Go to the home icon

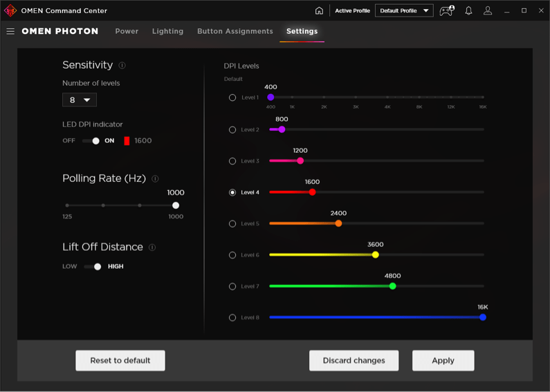(x=319, y=10)
